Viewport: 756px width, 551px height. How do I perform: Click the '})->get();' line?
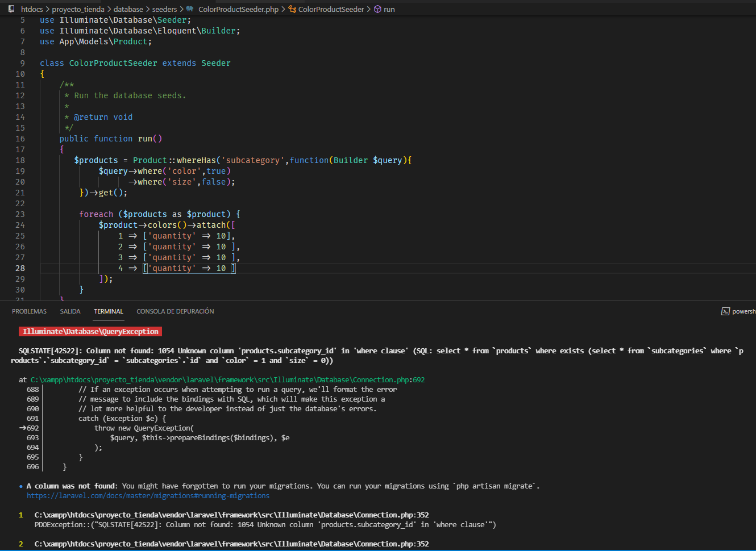click(x=103, y=193)
